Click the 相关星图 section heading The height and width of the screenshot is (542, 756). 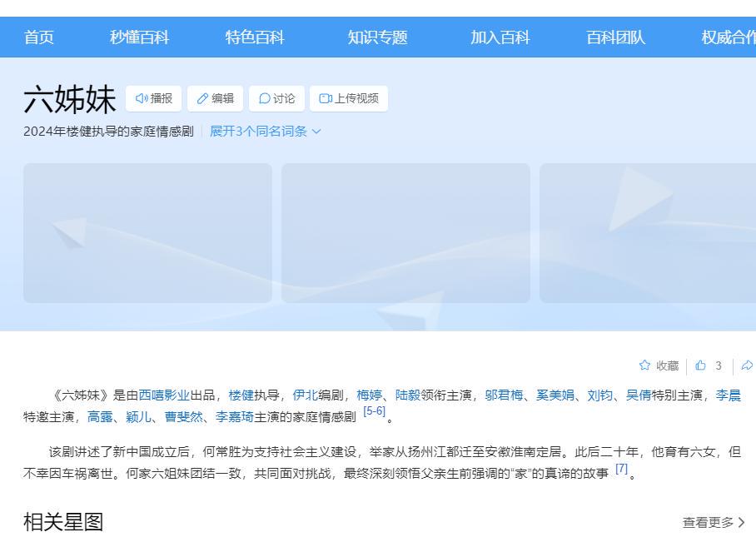(63, 522)
